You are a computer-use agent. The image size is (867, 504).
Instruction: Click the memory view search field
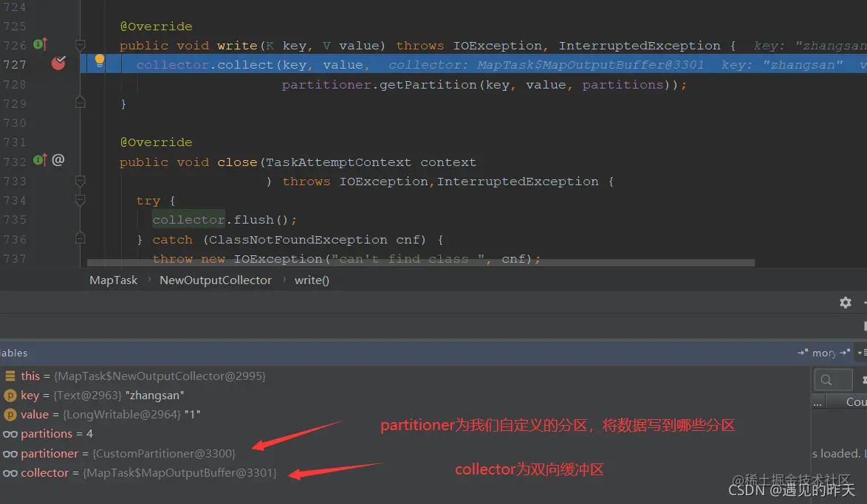click(833, 379)
